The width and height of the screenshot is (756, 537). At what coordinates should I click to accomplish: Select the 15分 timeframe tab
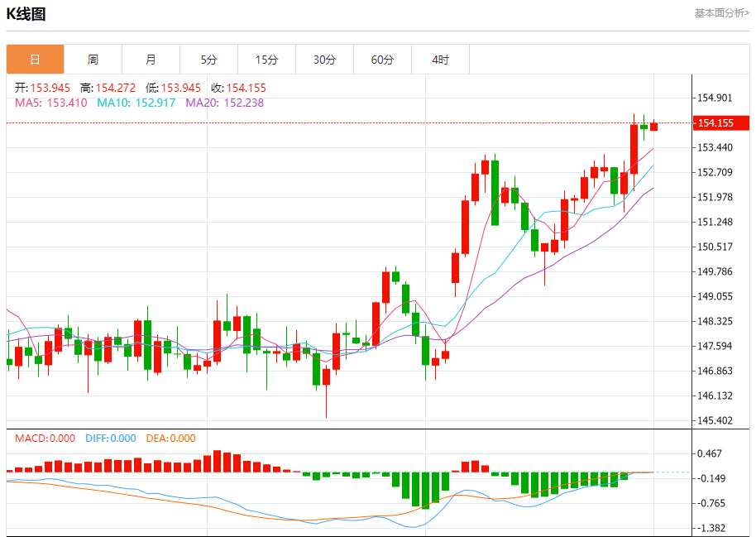point(266,60)
